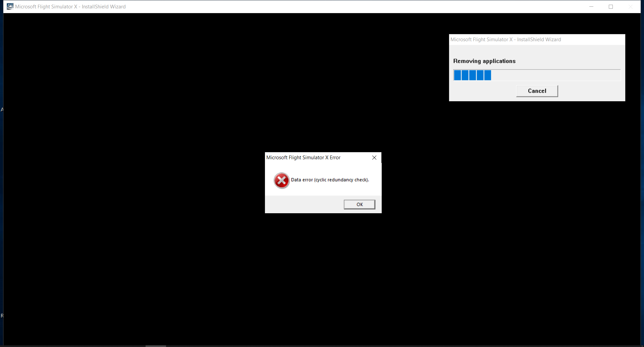Cancel the Removing applications process
This screenshot has height=347, width=644.
click(x=537, y=91)
